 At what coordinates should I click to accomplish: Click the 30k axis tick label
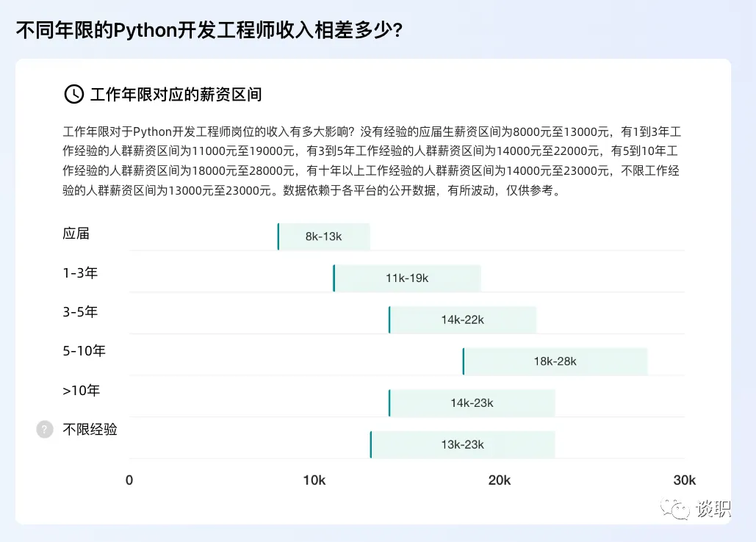point(684,480)
